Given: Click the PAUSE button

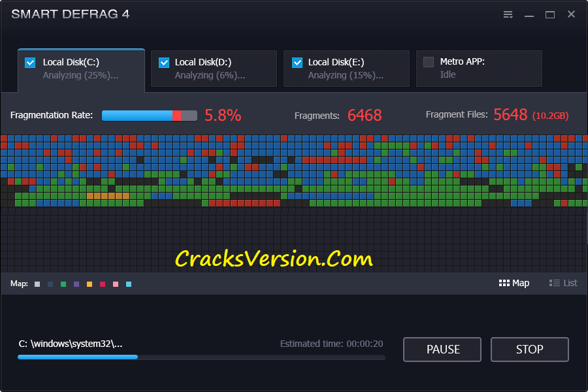Looking at the screenshot, I should [x=442, y=350].
